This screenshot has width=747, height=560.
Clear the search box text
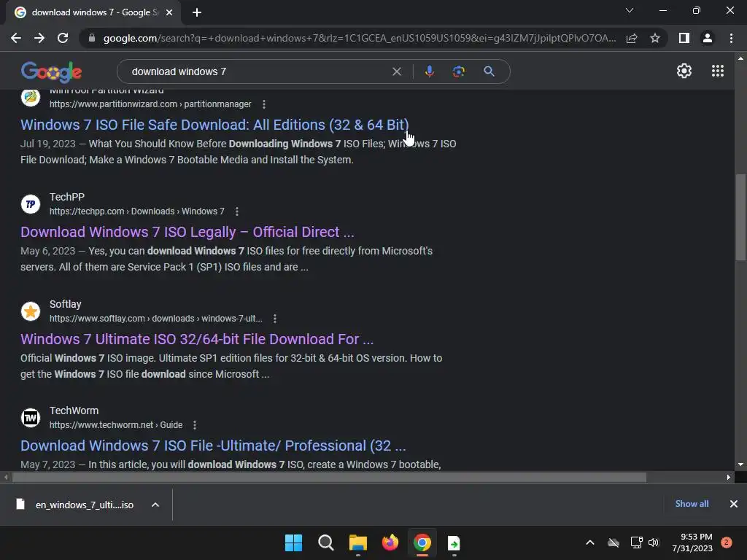pos(396,71)
